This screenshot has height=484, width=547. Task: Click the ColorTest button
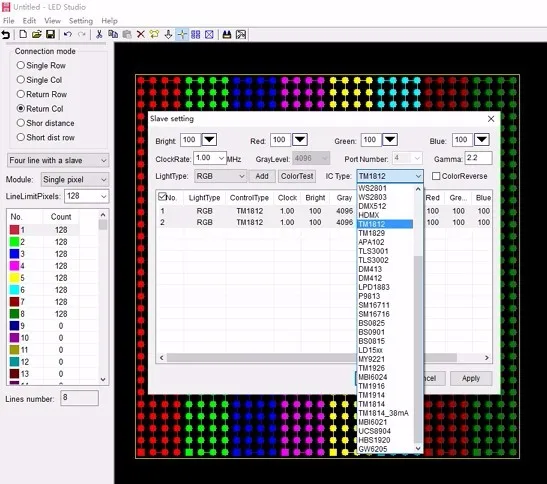(297, 176)
